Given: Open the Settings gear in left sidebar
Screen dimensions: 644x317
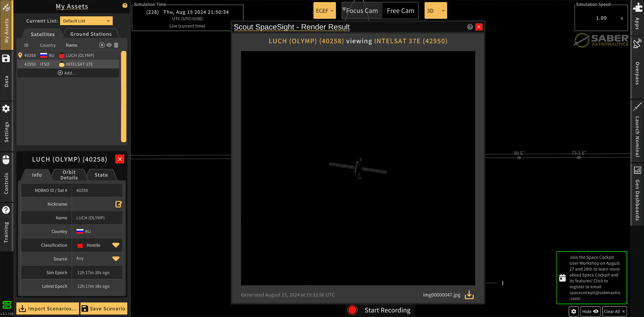Looking at the screenshot, I should [x=6, y=108].
